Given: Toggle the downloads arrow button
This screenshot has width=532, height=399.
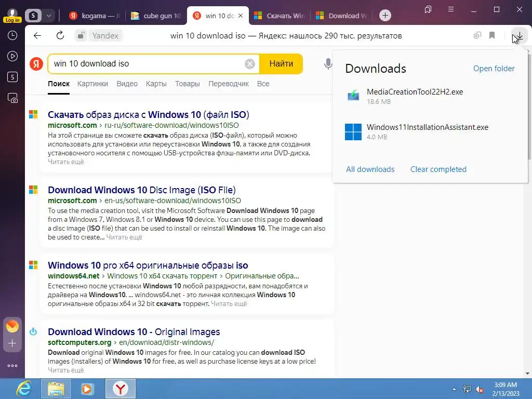Looking at the screenshot, I should (x=519, y=36).
